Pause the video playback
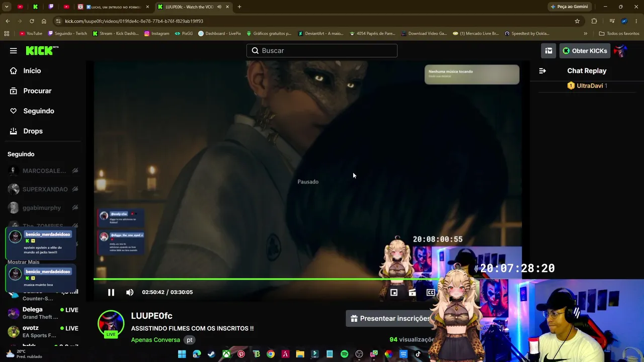This screenshot has width=644, height=362. tap(111, 292)
